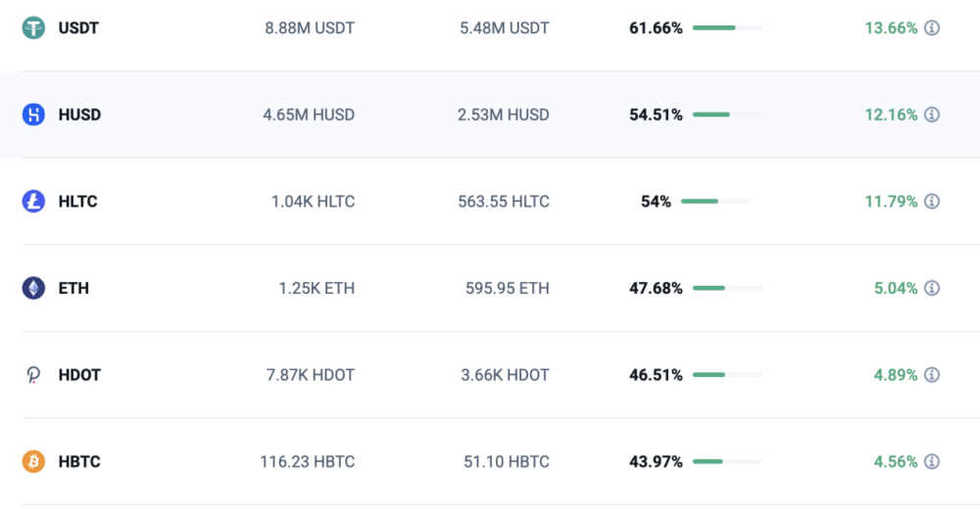Open info icon next to 5.04%
This screenshot has width=980, height=517.
coord(932,288)
